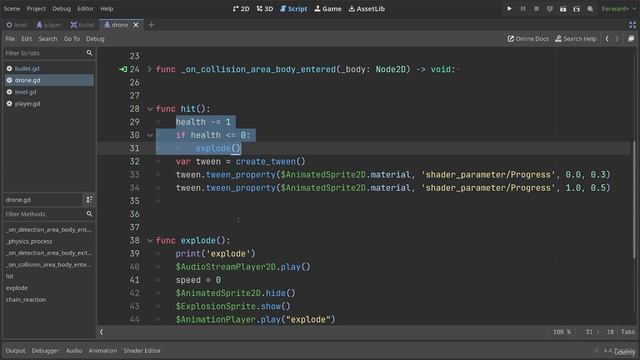Image resolution: width=640 pixels, height=360 pixels.
Task: Open Output bottom panel
Action: coord(16,351)
